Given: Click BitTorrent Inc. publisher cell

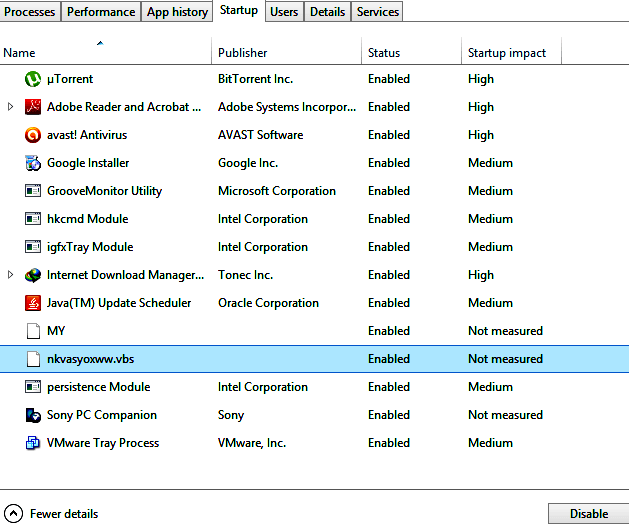Looking at the screenshot, I should 255,79.
